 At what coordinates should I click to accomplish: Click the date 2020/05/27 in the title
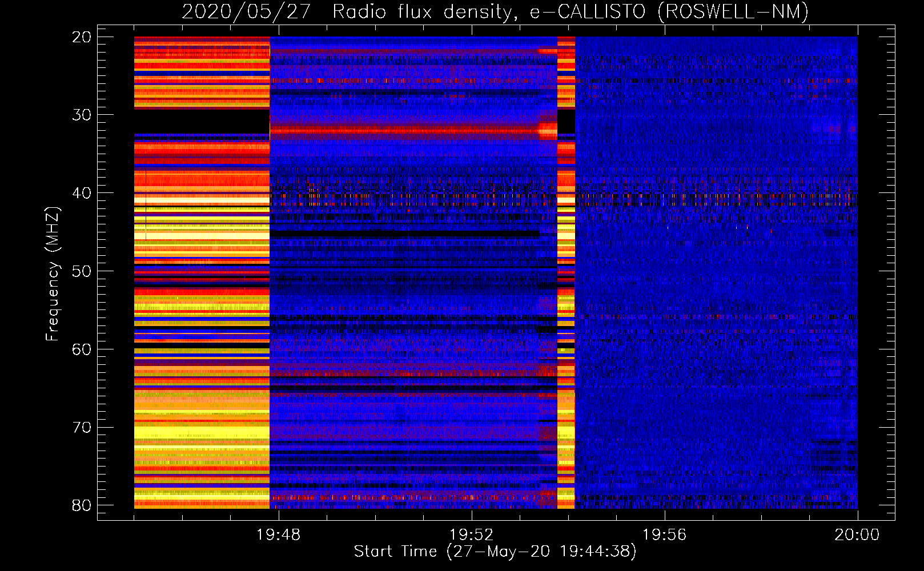[x=246, y=11]
